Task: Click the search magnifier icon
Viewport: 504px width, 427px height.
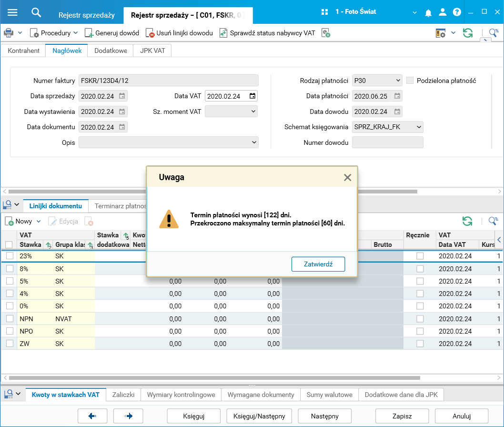Action: pos(36,12)
